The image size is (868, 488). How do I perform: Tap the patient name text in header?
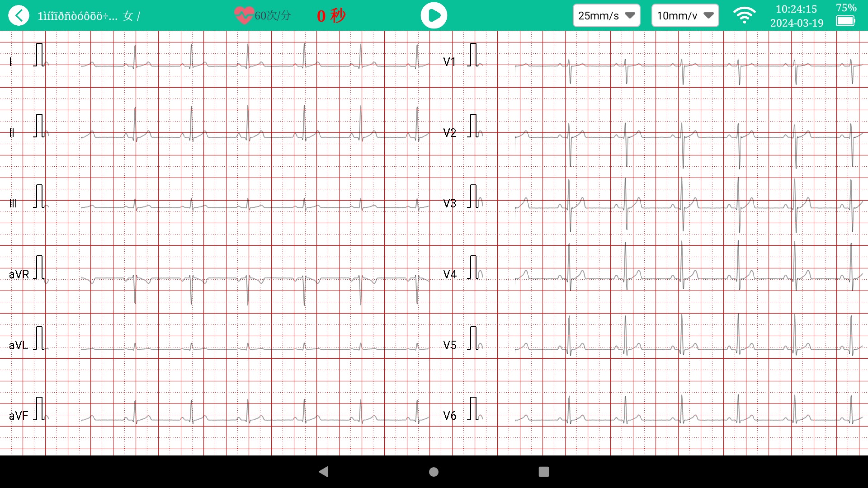(77, 16)
